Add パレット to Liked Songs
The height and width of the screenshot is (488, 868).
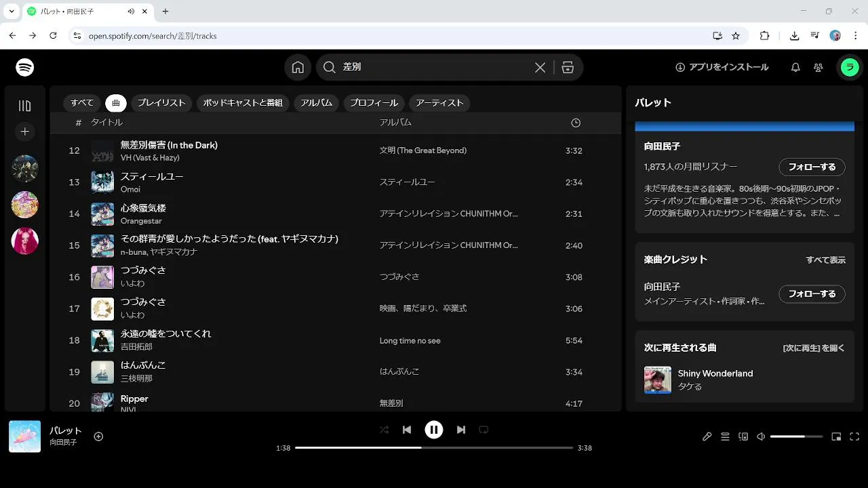coord(98,436)
